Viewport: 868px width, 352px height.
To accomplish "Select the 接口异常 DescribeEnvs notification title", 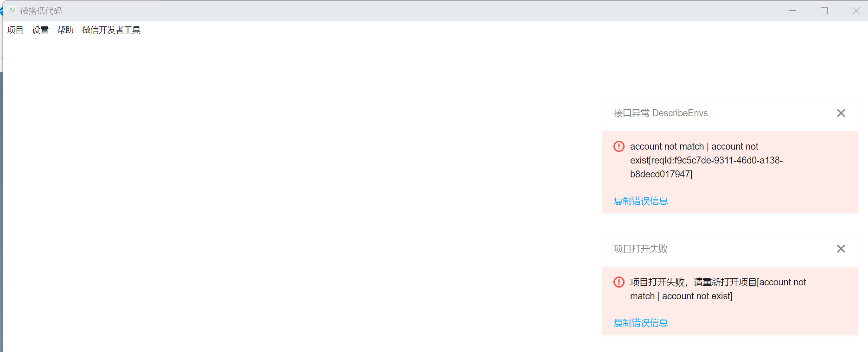I will tap(661, 113).
